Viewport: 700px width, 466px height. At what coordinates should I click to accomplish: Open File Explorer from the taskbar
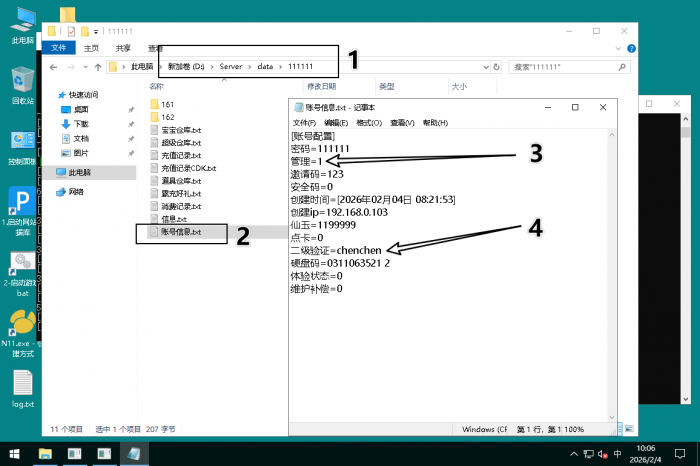tap(45, 454)
